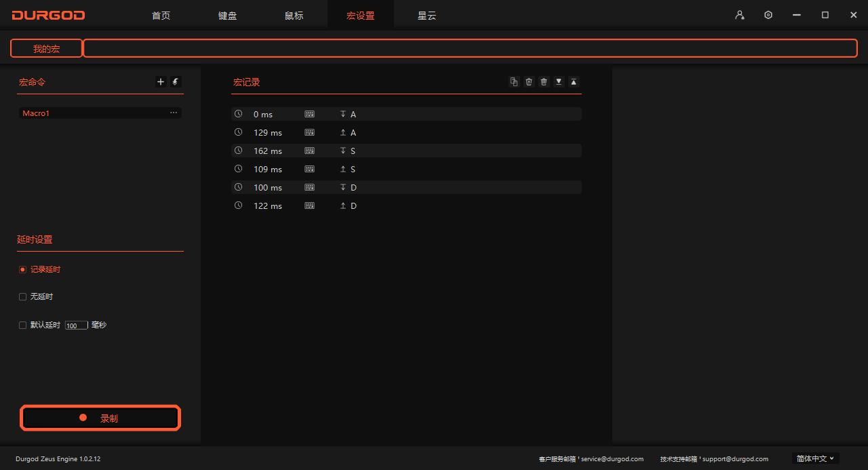Click key letter S on the 162 ms row
Viewport: 868px width, 470px height.
click(x=353, y=151)
